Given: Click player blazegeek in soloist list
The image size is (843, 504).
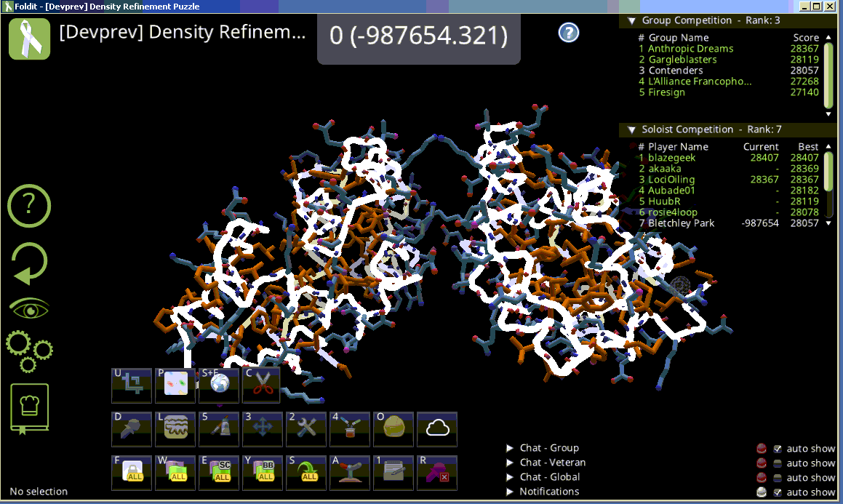Looking at the screenshot, I should (671, 158).
